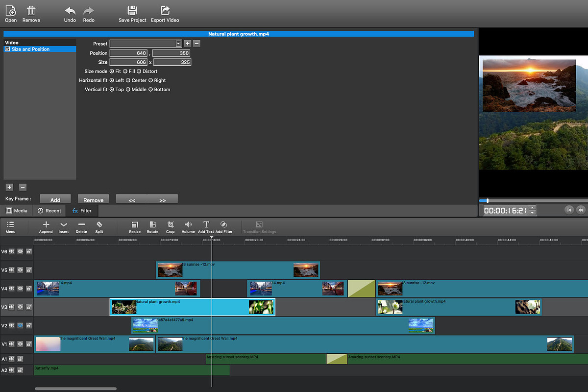Select Fill size mode

125,72
